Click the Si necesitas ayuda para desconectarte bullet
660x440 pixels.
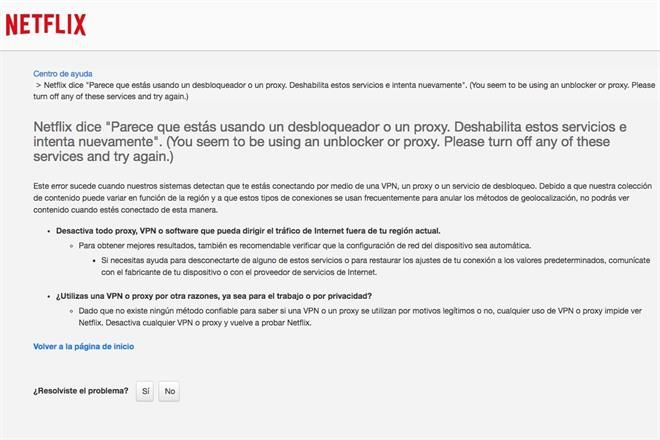(x=375, y=266)
